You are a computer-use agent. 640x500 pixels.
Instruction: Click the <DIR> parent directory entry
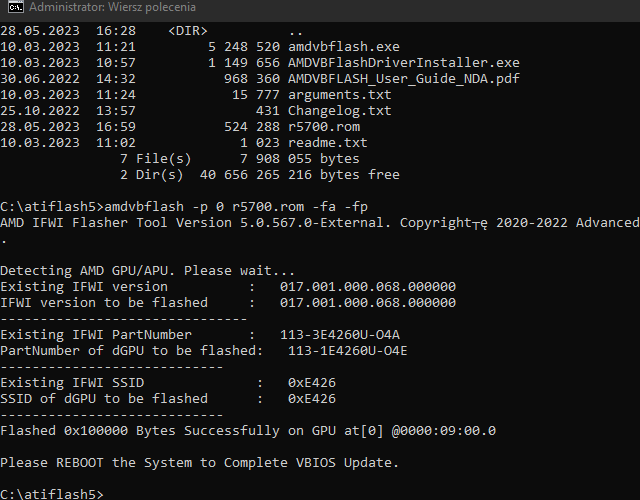point(188,31)
